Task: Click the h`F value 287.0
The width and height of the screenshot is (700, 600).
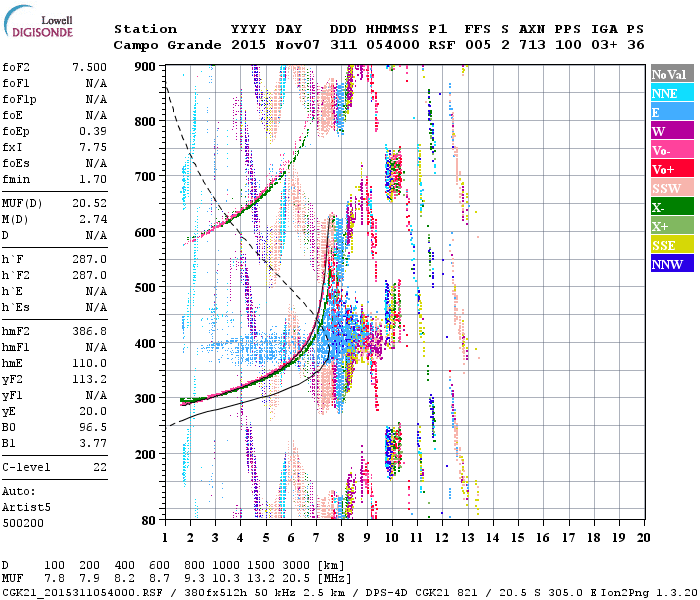Action: point(89,259)
